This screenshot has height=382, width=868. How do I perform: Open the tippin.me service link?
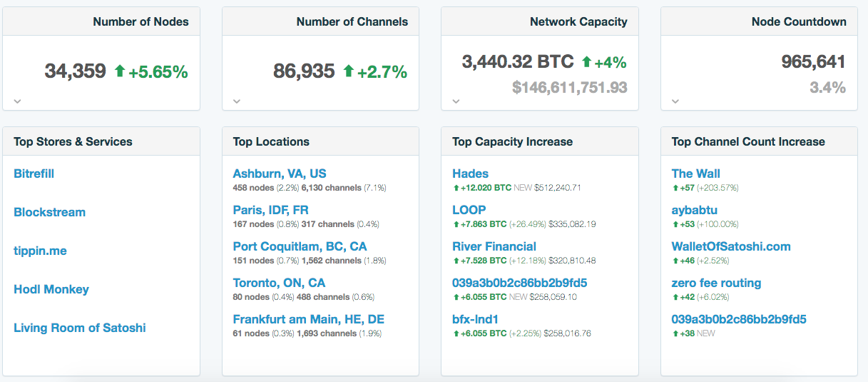click(41, 251)
